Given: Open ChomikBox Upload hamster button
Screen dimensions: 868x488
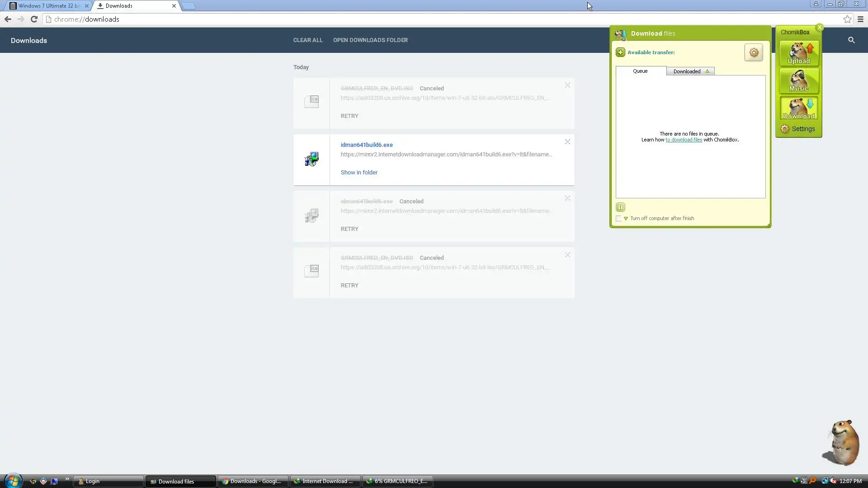Looking at the screenshot, I should pos(799,54).
